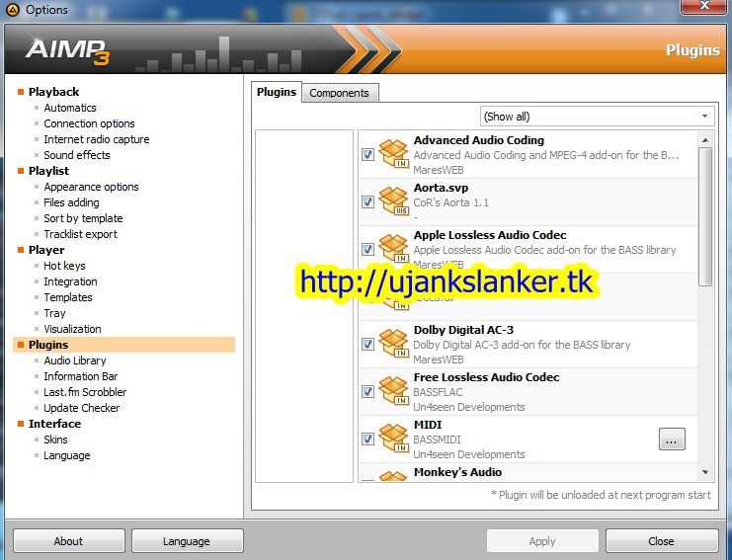Open MIDI plugin settings (...) button
732x560 pixels.
672,440
